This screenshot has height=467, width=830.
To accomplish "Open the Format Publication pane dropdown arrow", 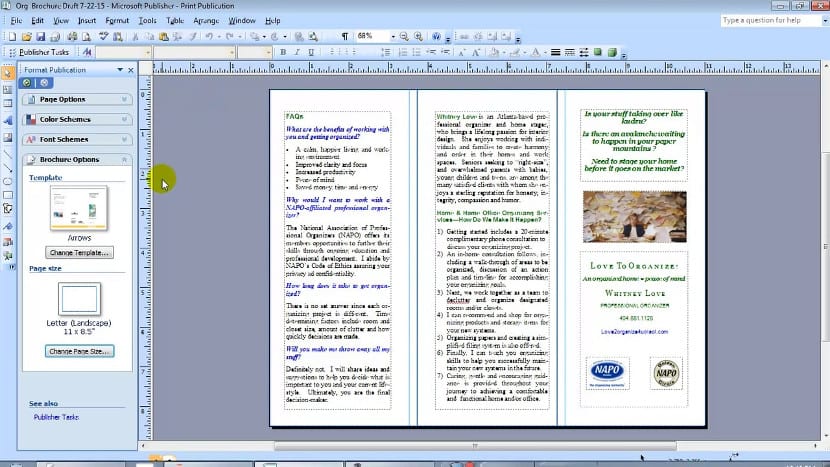I will coord(120,70).
